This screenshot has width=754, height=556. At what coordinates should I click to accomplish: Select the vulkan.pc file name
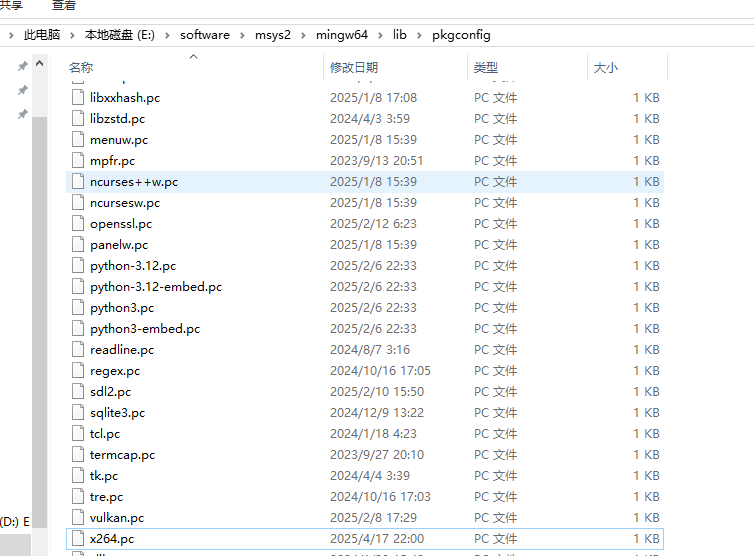coord(117,518)
